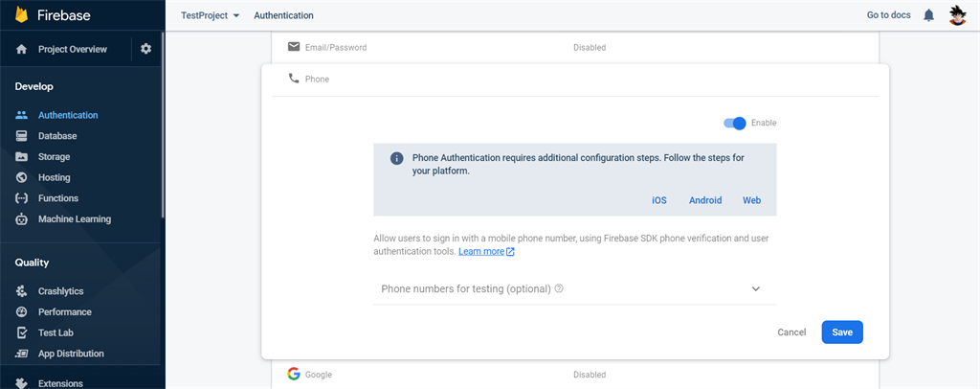The height and width of the screenshot is (389, 980).
Task: Click the Disabled status for Google
Action: click(x=590, y=375)
